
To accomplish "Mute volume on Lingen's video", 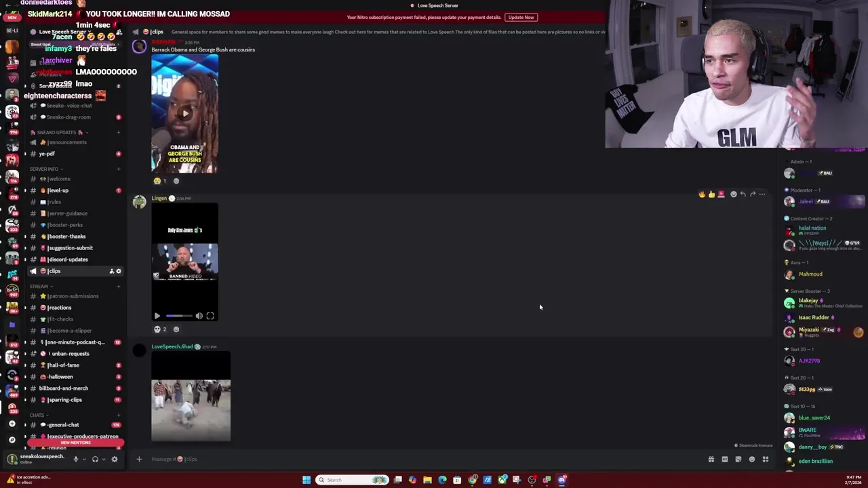I will pos(199,316).
